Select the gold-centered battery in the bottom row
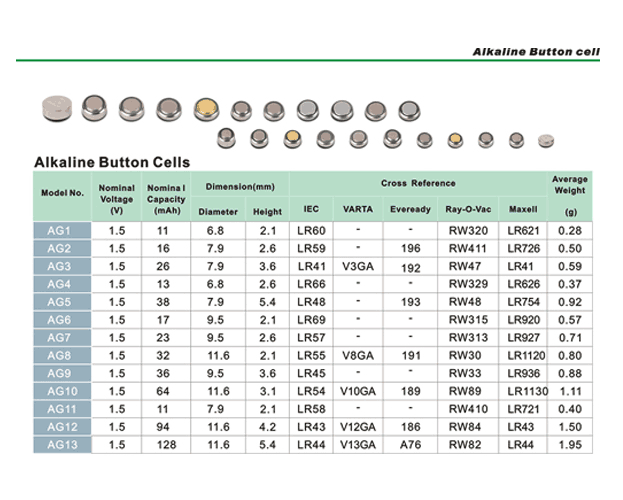The width and height of the screenshot is (623, 500). tap(292, 139)
